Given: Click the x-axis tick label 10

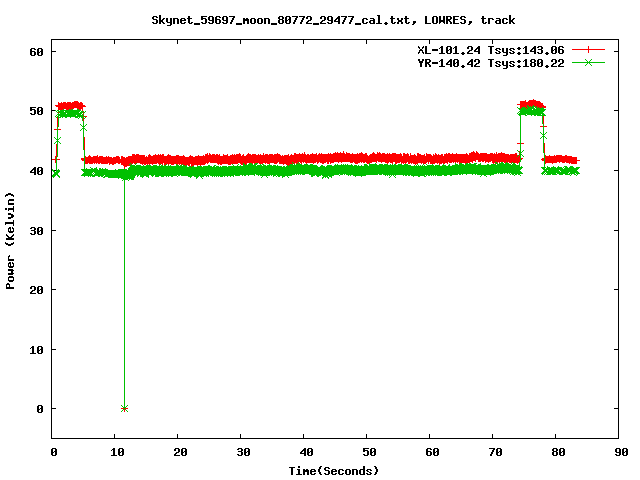Looking at the screenshot, I should pos(117,452).
